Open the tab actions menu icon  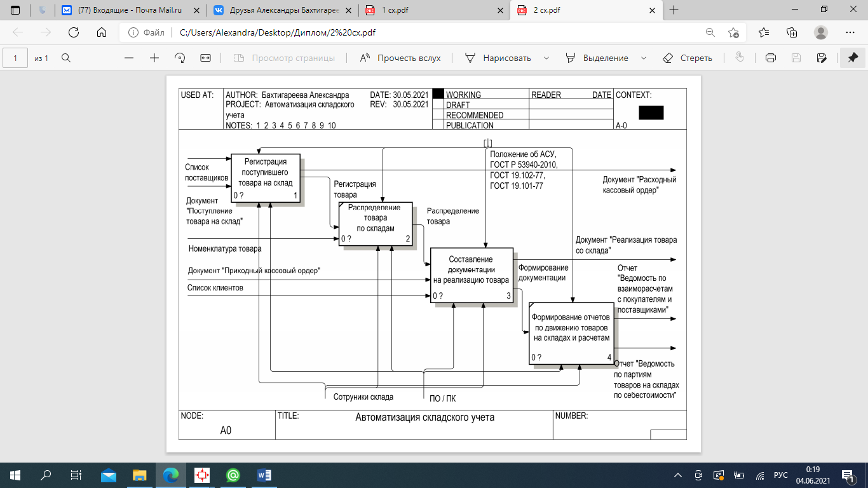[16, 10]
